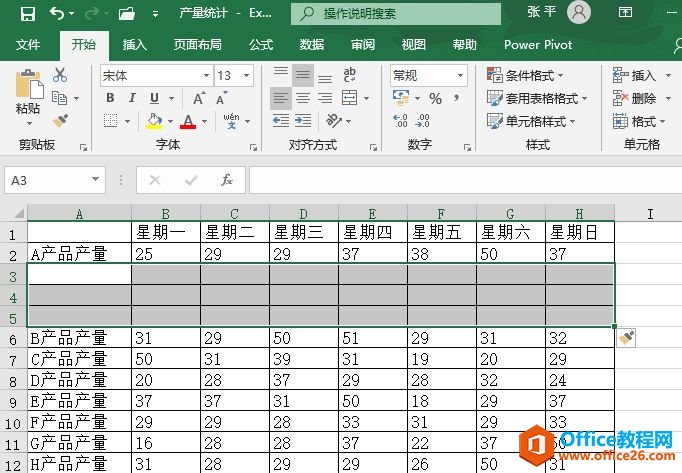This screenshot has width=682, height=473.
Task: Click the Open folder icon in quick access
Action: (127, 13)
